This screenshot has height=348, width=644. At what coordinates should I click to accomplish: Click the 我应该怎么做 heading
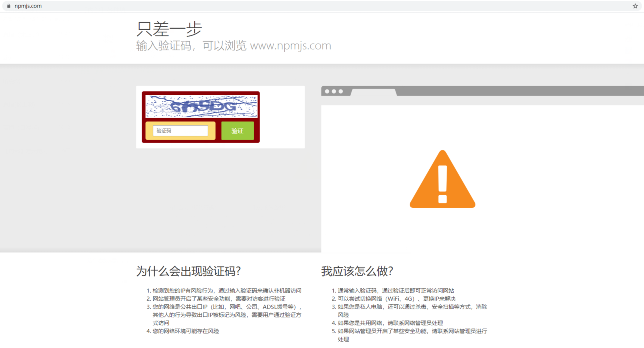pyautogui.click(x=356, y=271)
